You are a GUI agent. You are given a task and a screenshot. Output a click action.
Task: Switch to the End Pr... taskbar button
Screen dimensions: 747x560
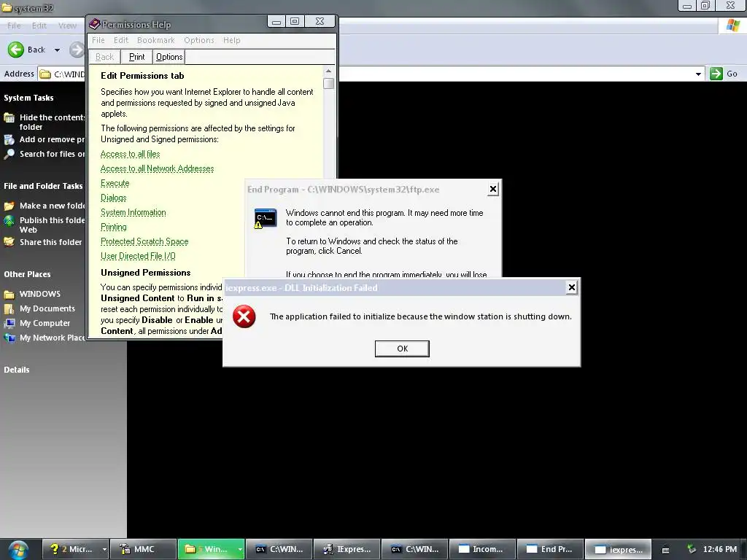coord(550,549)
